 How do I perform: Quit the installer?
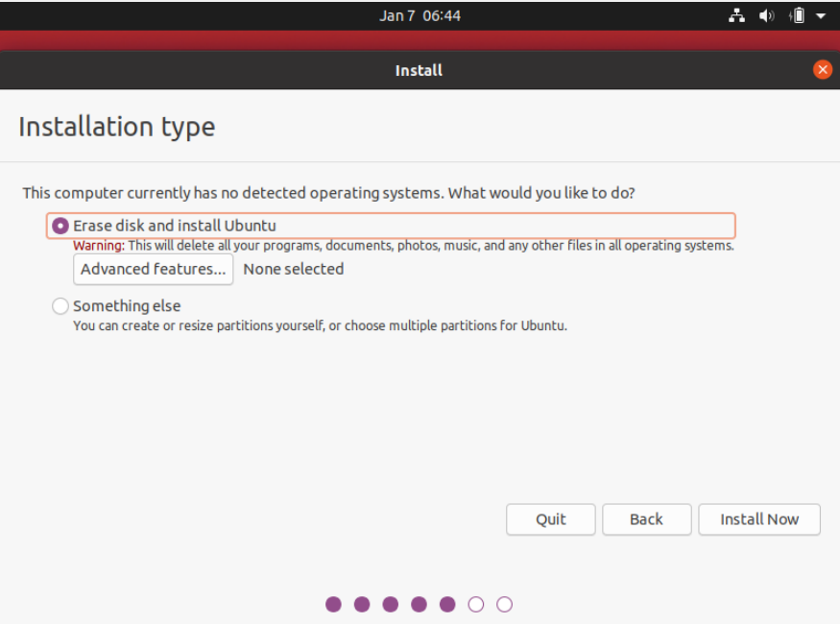click(x=551, y=519)
